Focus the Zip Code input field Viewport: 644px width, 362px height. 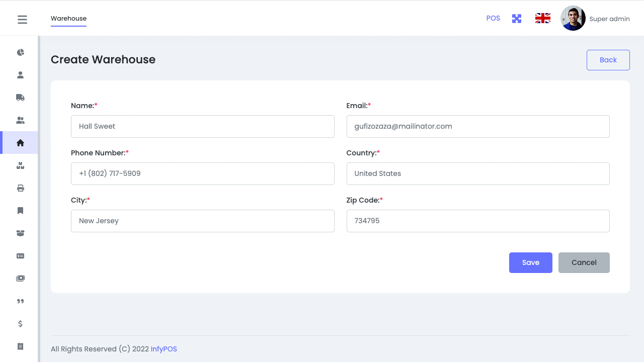pos(477,221)
